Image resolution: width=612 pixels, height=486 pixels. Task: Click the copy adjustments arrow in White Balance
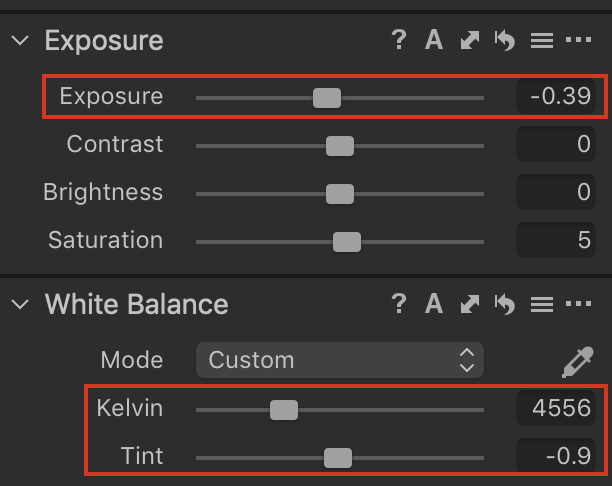[470, 304]
